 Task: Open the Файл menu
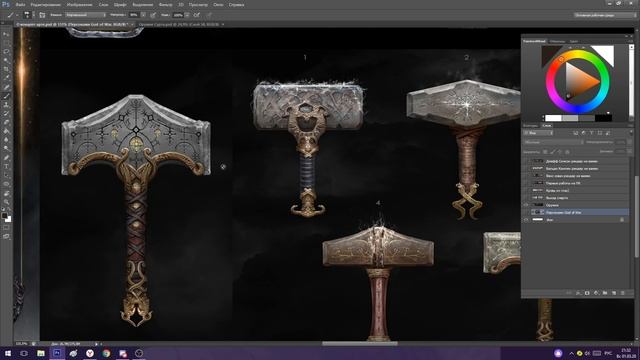click(x=20, y=4)
